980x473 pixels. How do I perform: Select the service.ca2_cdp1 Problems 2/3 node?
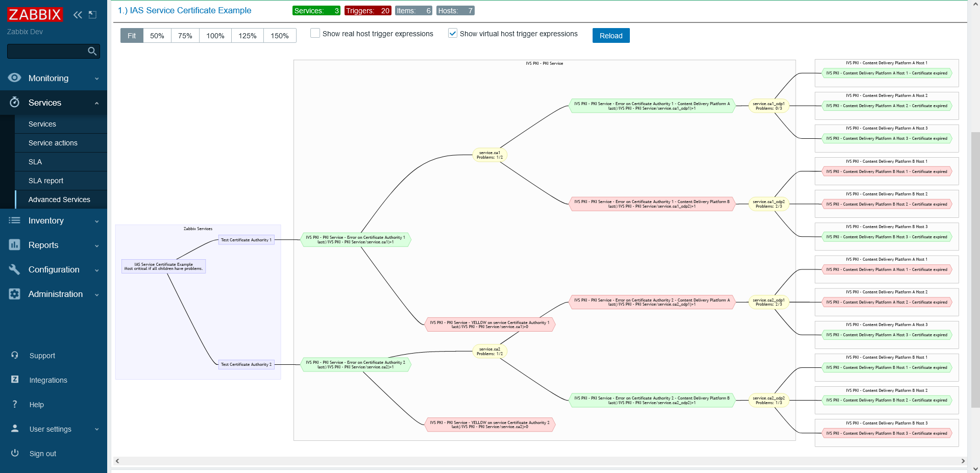pyautogui.click(x=769, y=302)
